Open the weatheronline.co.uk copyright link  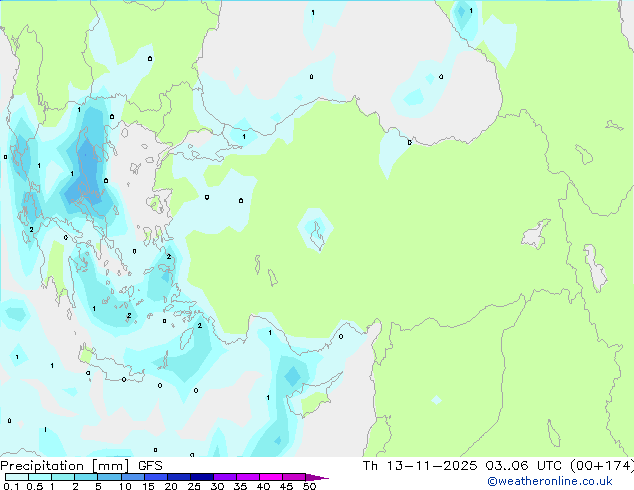coord(550,481)
